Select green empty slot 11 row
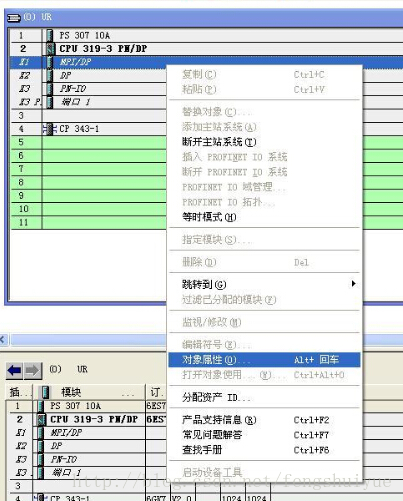This screenshot has width=403, height=501. tap(88, 222)
